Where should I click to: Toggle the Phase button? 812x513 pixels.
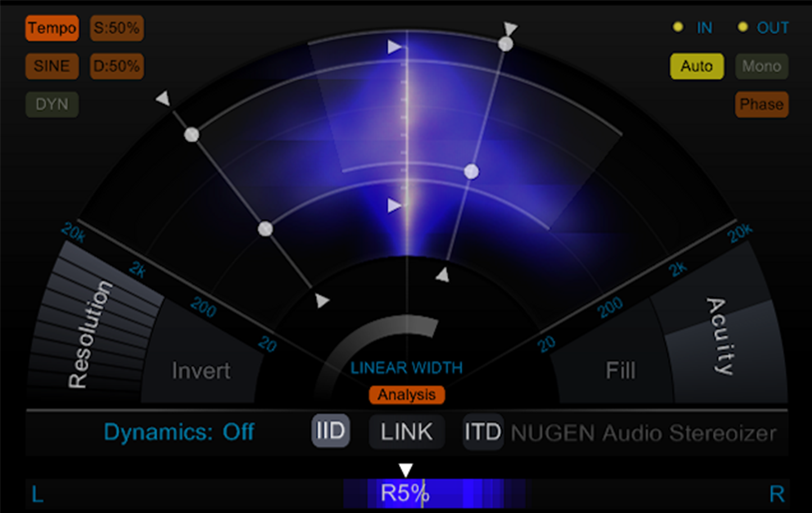coord(762,104)
